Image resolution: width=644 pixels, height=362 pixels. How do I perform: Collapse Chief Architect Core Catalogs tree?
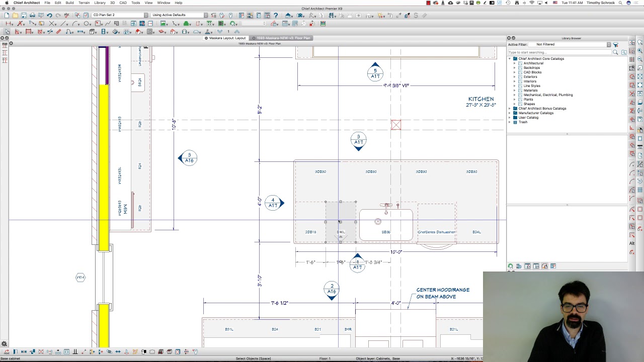coord(510,59)
